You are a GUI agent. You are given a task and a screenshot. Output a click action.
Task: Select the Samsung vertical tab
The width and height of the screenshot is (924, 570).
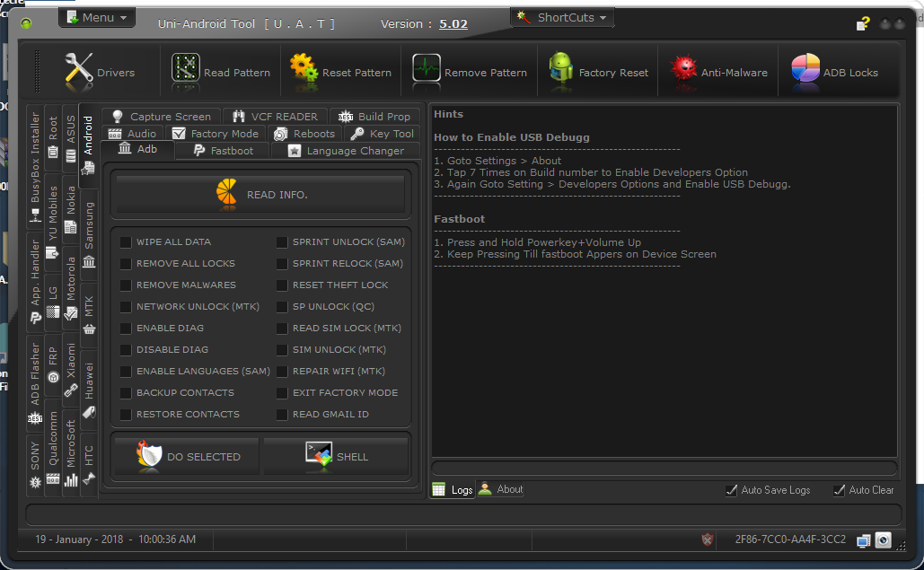point(89,233)
